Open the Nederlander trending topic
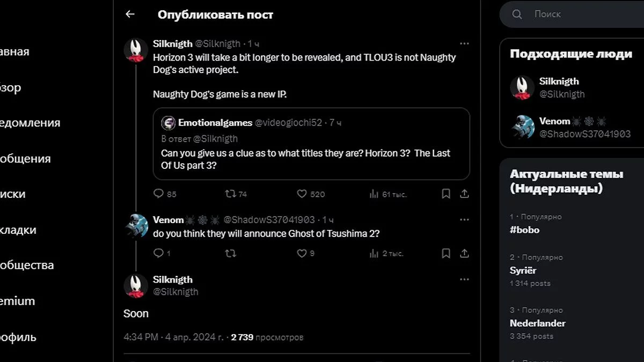Viewport: 644px width, 362px height. coord(537,323)
